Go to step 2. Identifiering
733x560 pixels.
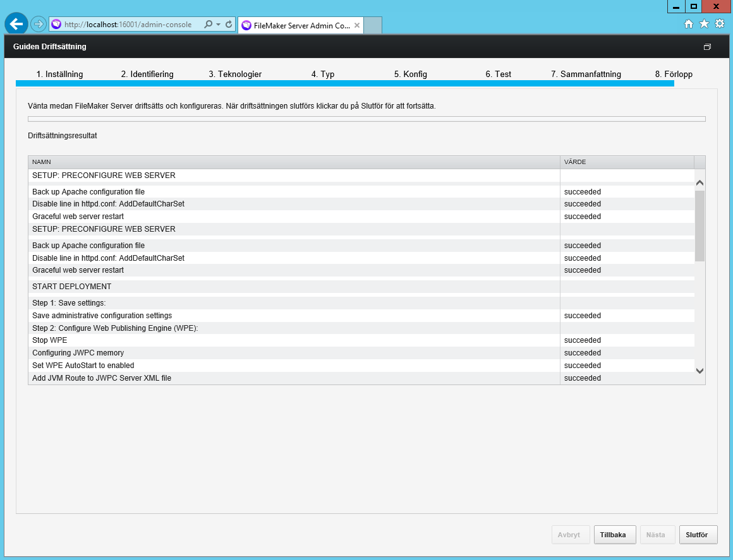click(x=147, y=74)
